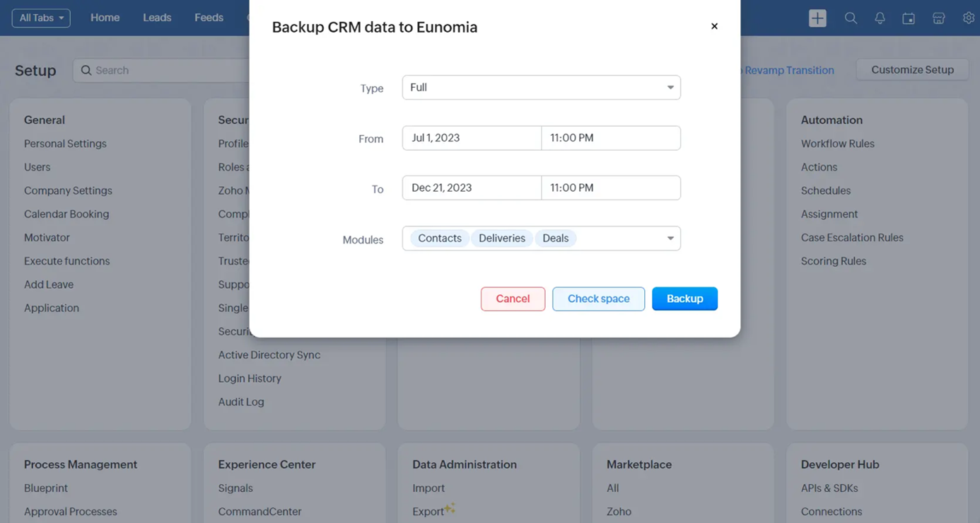Close the Backup CRM data dialog
This screenshot has height=523, width=980.
714,26
